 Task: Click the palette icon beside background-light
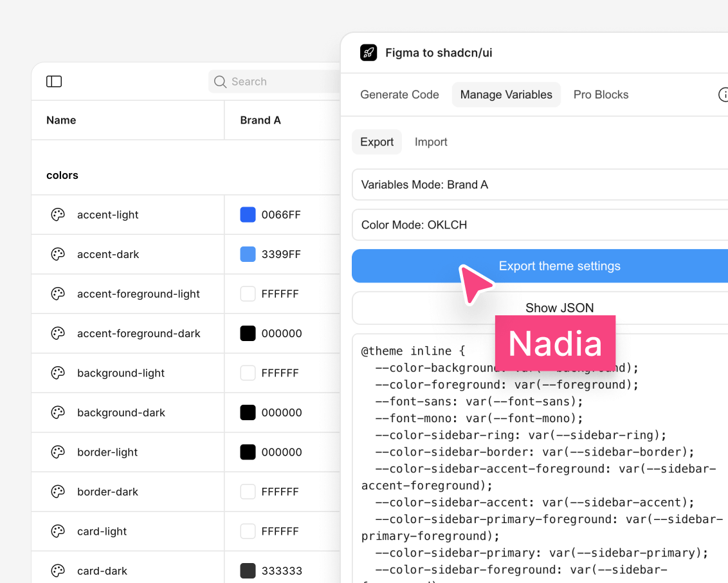click(58, 373)
